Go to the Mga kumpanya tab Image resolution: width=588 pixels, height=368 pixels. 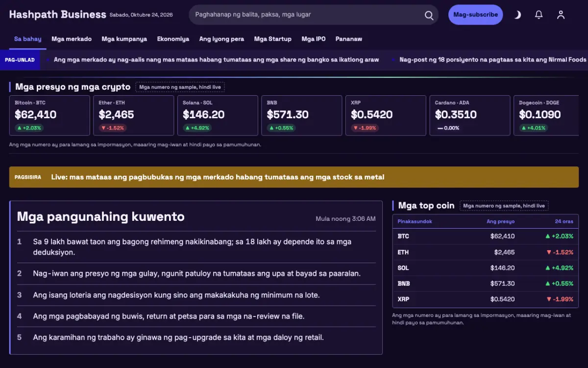click(x=124, y=39)
